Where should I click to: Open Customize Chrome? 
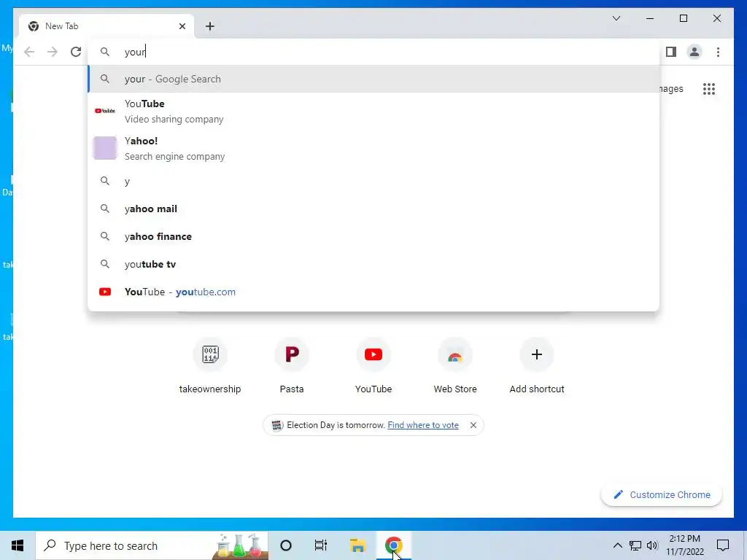pos(662,495)
